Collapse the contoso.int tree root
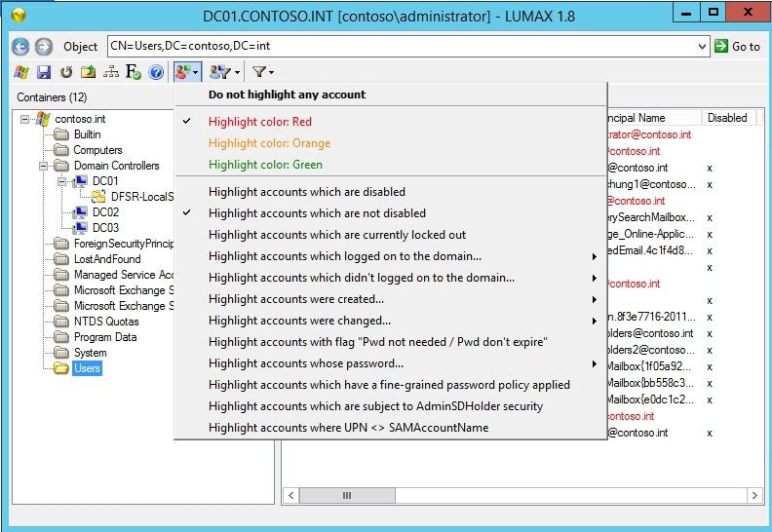 [x=24, y=119]
